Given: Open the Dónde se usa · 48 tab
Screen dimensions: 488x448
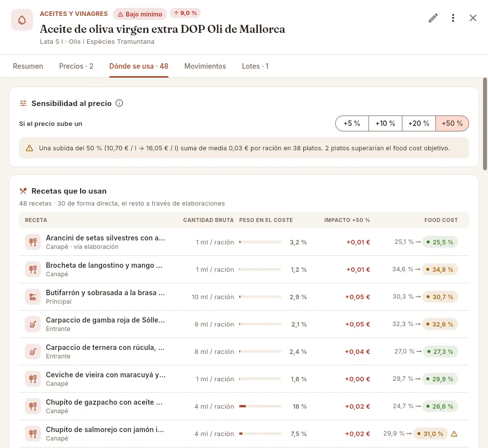Looking at the screenshot, I should (139, 66).
